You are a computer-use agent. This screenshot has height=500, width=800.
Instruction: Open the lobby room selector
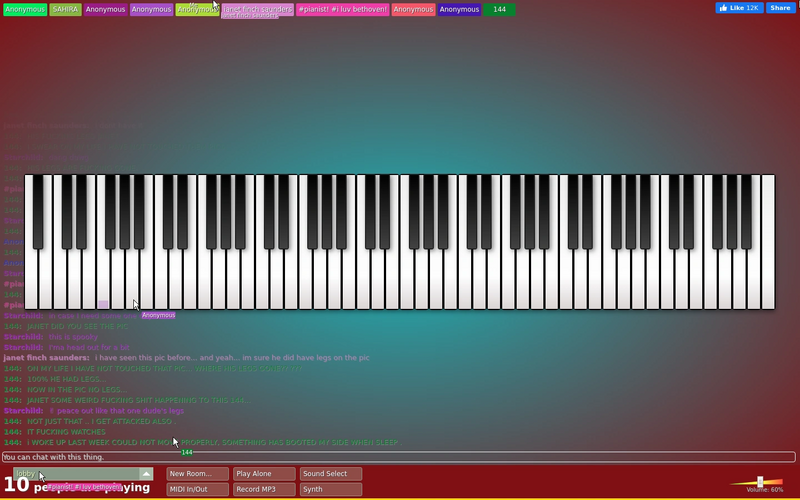(x=83, y=474)
